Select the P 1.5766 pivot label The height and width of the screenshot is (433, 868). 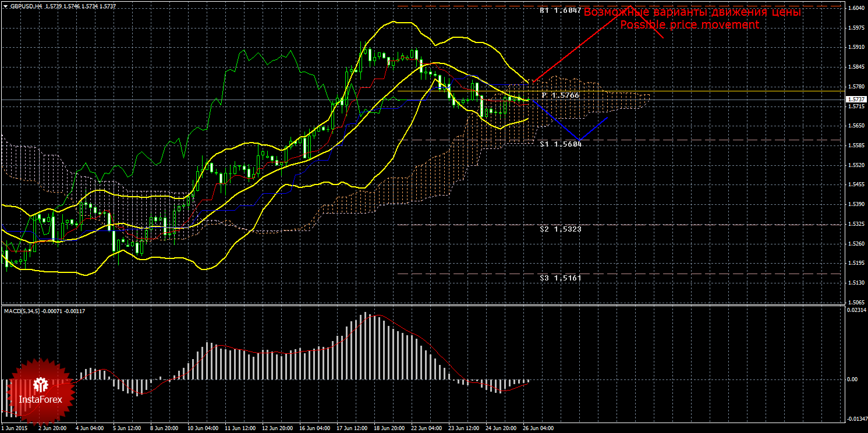point(560,95)
